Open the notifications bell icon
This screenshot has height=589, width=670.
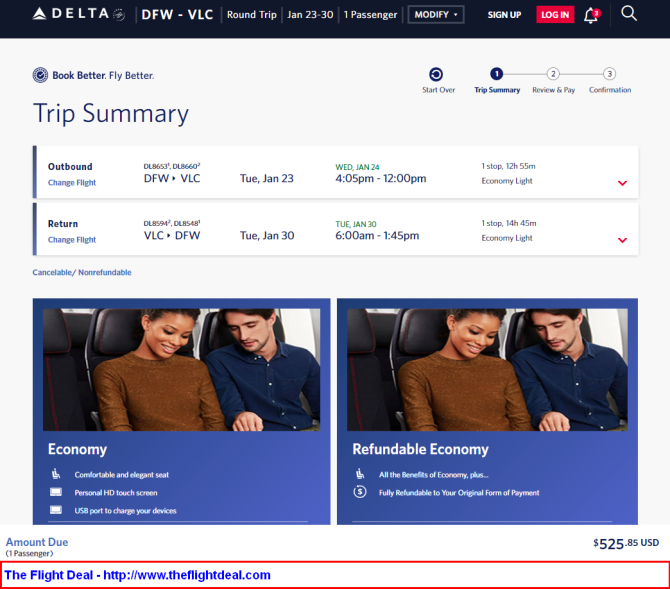[592, 15]
